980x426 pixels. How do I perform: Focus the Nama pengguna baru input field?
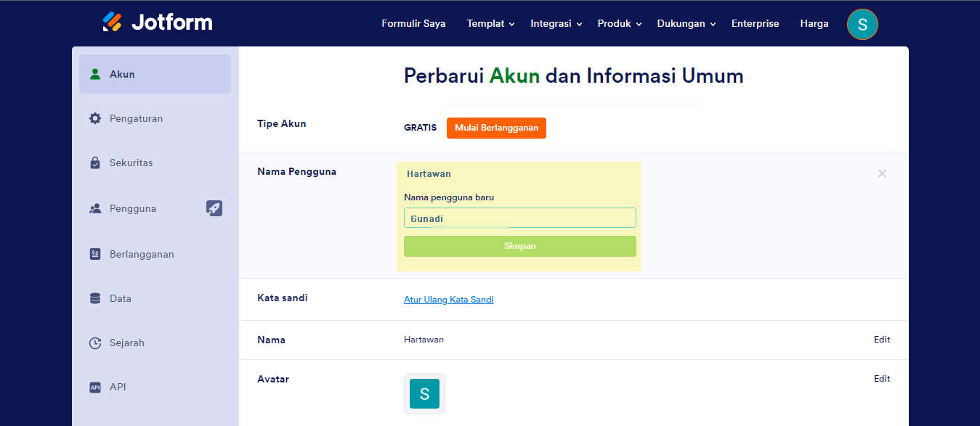pyautogui.click(x=520, y=218)
